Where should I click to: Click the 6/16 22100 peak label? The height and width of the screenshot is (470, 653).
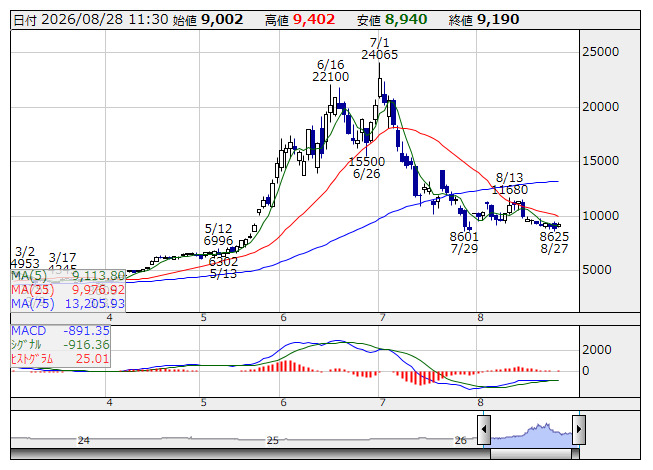[331, 71]
